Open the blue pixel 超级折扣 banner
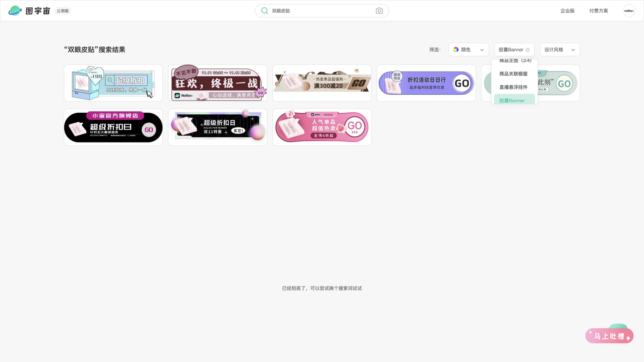The image size is (644, 362). click(113, 83)
